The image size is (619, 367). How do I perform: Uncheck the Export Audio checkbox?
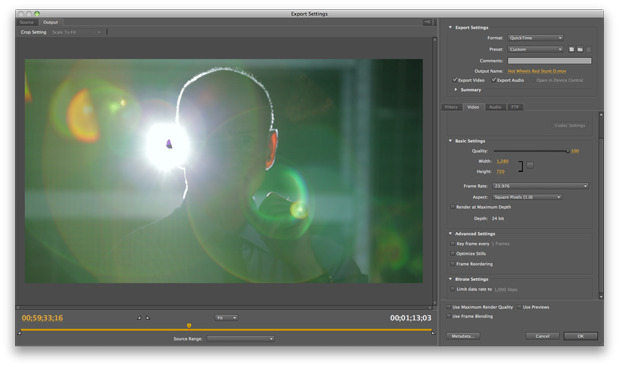(493, 80)
